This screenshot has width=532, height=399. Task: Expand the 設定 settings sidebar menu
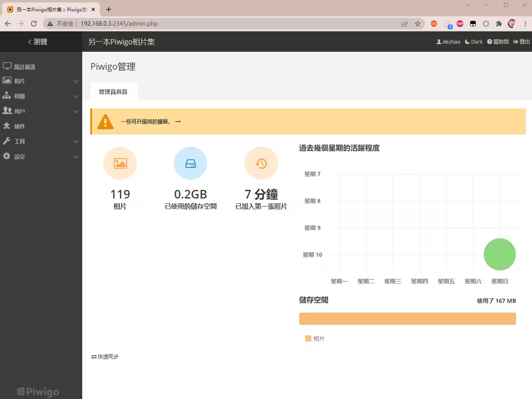40,156
